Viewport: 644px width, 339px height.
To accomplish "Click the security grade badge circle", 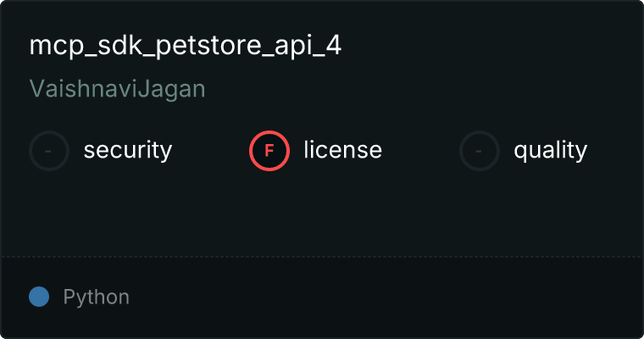I will coord(49,151).
